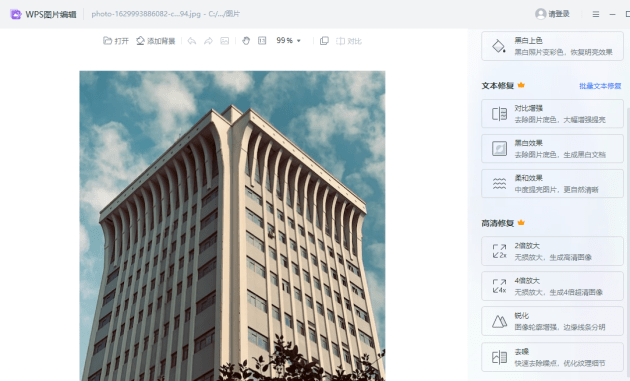Click the wavy lines 柔和效果 icon
630x381 pixels.
(499, 184)
